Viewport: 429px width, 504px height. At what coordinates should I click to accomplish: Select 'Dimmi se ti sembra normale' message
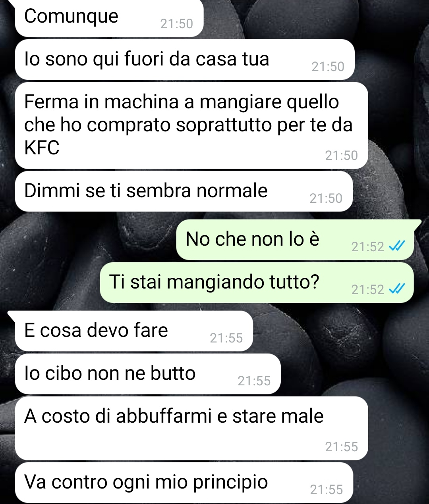click(x=184, y=191)
